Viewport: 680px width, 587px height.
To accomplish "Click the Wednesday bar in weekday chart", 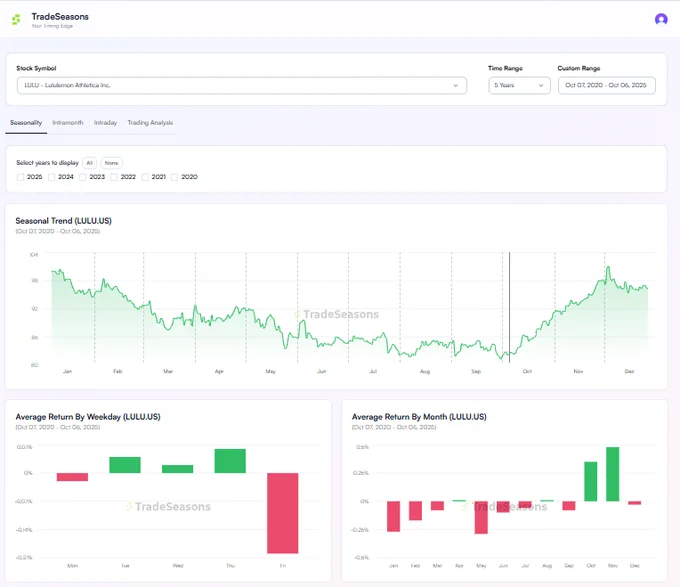I will 177,469.
